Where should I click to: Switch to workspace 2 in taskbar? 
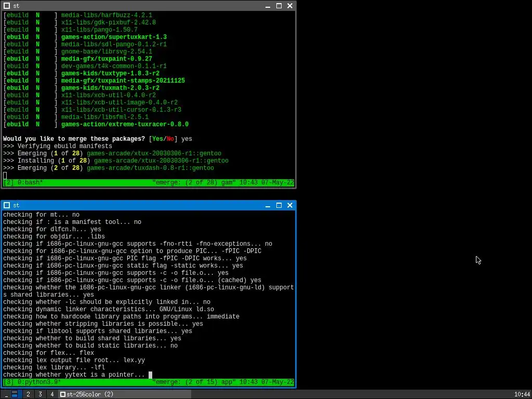28,394
